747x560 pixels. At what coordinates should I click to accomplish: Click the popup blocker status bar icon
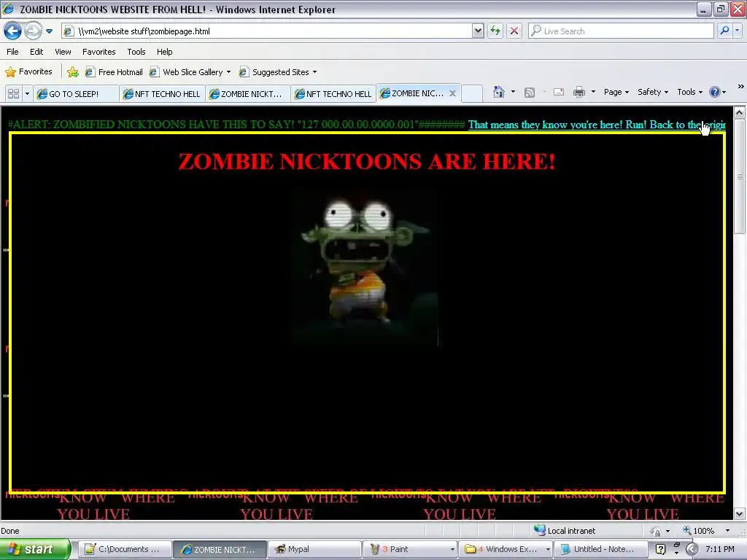click(656, 531)
